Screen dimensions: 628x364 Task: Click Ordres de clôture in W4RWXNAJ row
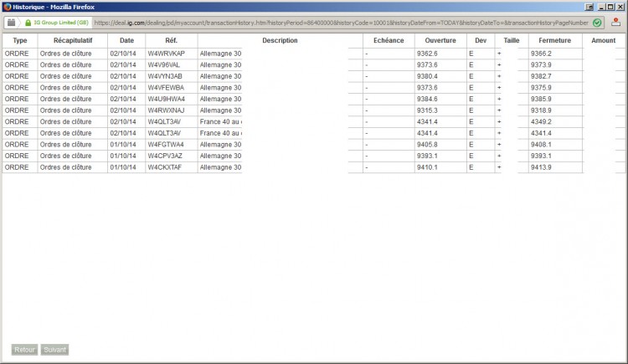click(65, 110)
